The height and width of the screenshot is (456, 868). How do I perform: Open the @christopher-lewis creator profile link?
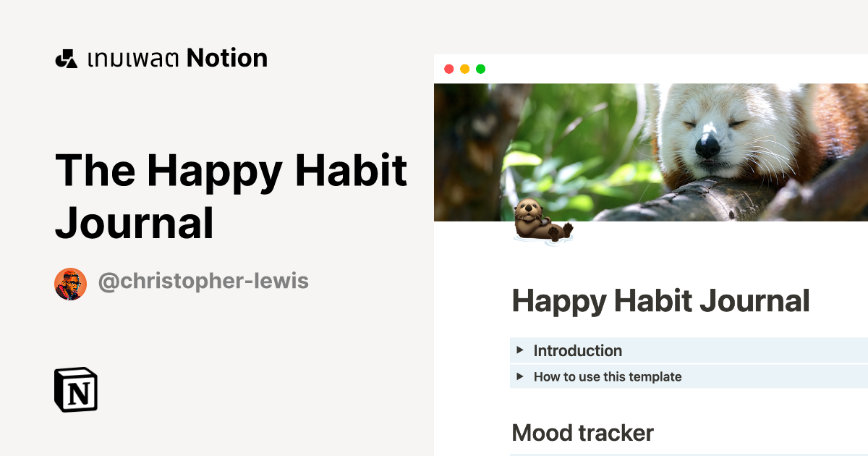(203, 282)
